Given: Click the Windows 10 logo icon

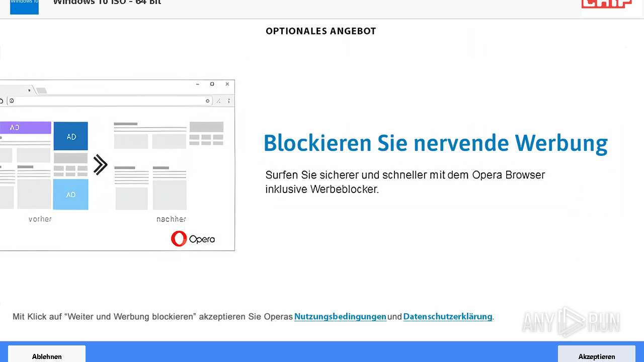Looking at the screenshot, I should [24, 6].
